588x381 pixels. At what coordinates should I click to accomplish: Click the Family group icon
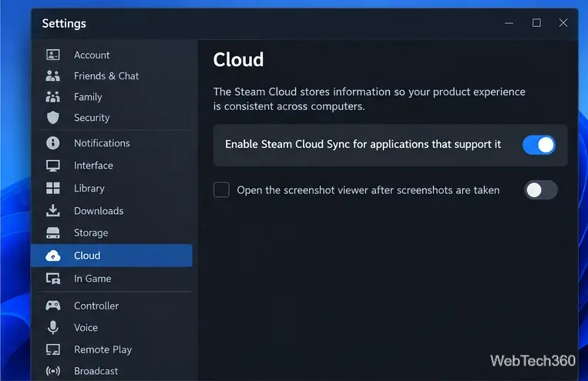(53, 97)
